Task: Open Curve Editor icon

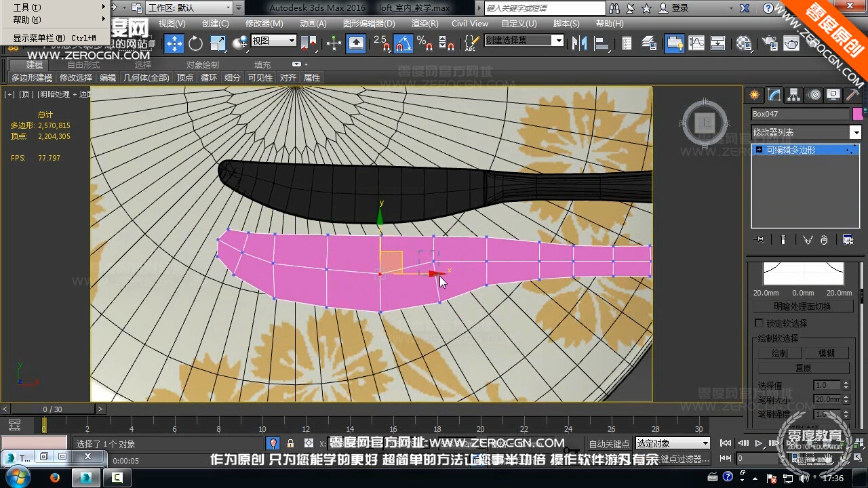Action: [x=696, y=43]
